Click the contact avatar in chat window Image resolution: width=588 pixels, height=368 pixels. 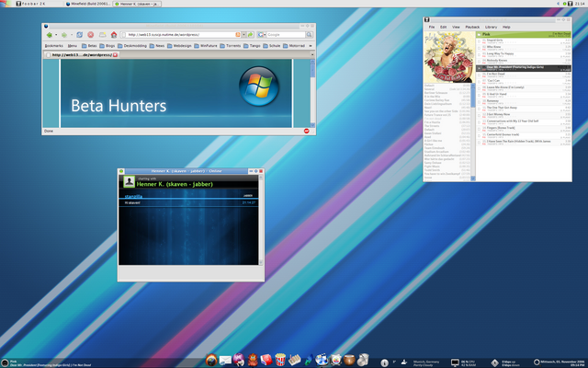point(129,182)
